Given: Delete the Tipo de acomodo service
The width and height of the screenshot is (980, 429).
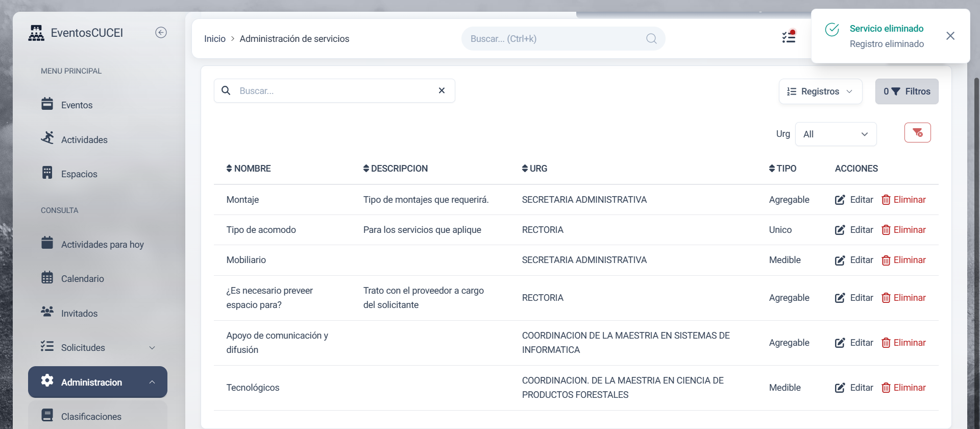Looking at the screenshot, I should [904, 230].
